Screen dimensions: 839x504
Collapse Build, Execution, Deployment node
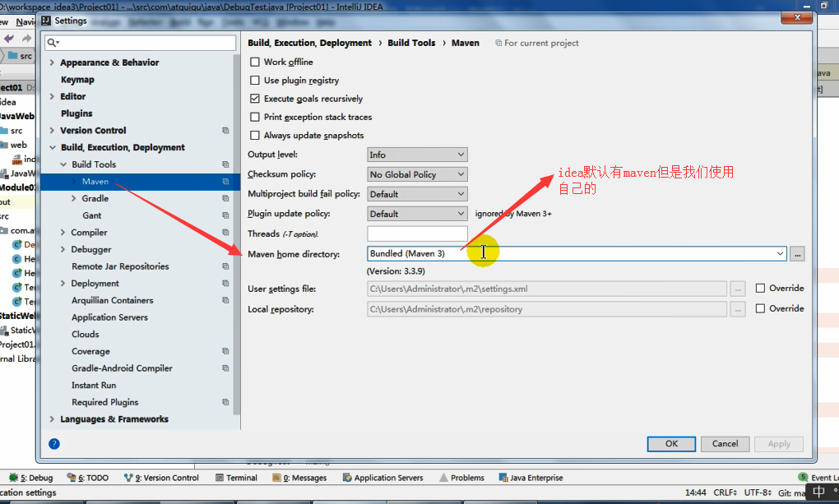pos(52,148)
